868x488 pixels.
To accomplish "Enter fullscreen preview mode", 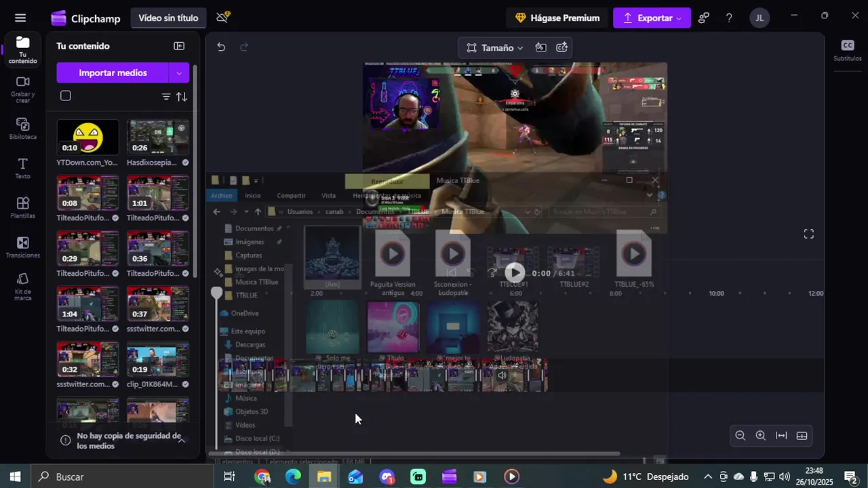I will click(x=809, y=234).
